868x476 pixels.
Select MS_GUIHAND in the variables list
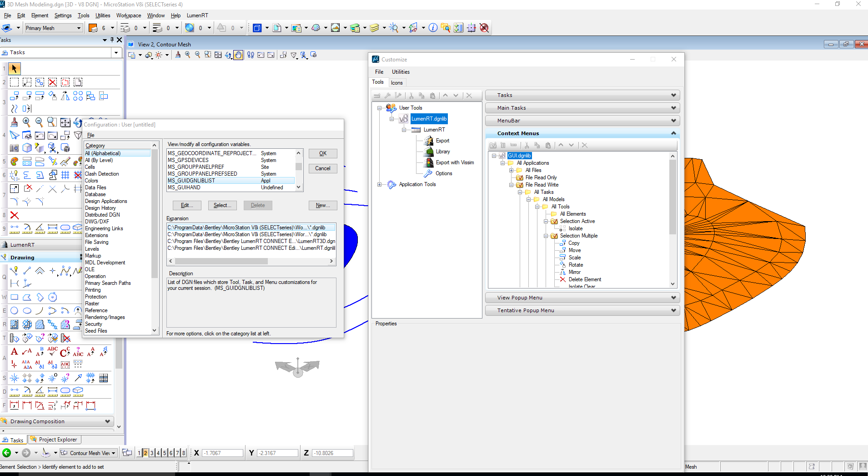tap(231, 187)
